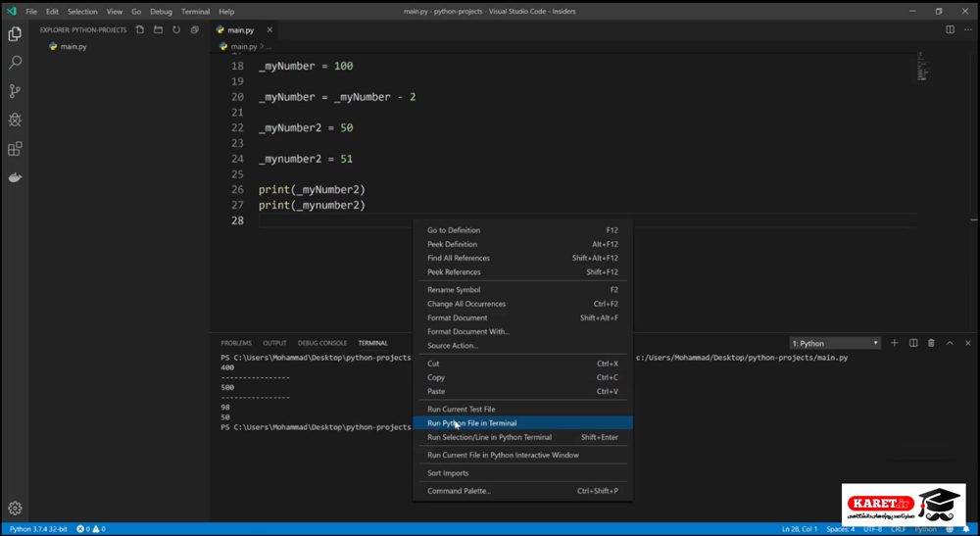Close the main.py editor tab
The height and width of the screenshot is (536, 980).
(269, 29)
